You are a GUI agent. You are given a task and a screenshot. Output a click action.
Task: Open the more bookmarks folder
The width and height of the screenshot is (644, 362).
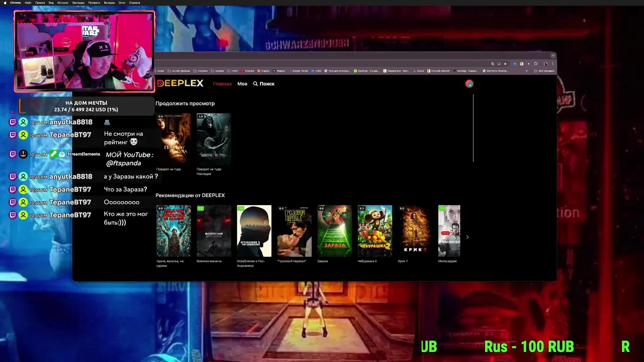coord(233,71)
